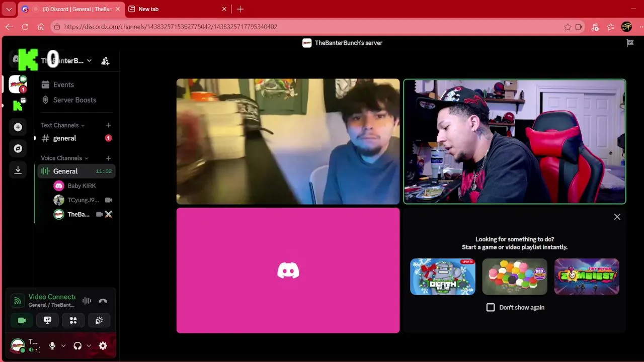Open the browser profile avatar
Viewport: 644px width, 362px height.
click(x=626, y=27)
